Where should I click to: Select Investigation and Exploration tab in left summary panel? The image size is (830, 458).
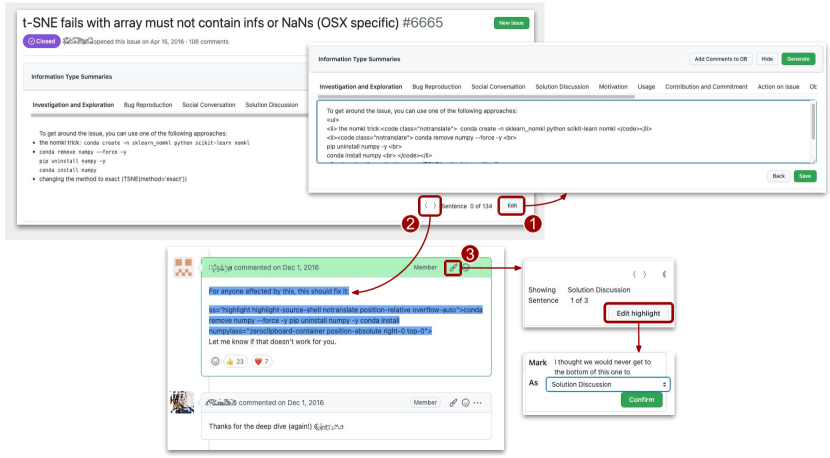(x=73, y=105)
